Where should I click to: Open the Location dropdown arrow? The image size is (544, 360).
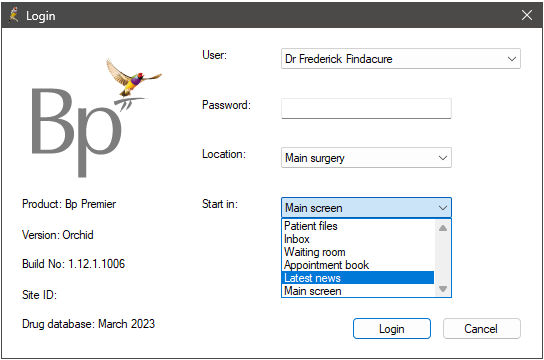coord(443,158)
